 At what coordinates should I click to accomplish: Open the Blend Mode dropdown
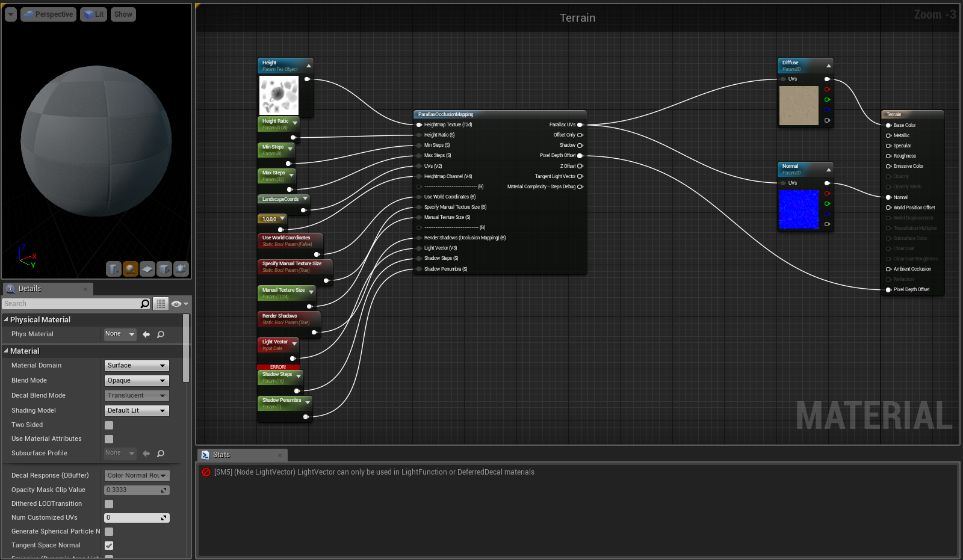(x=137, y=381)
